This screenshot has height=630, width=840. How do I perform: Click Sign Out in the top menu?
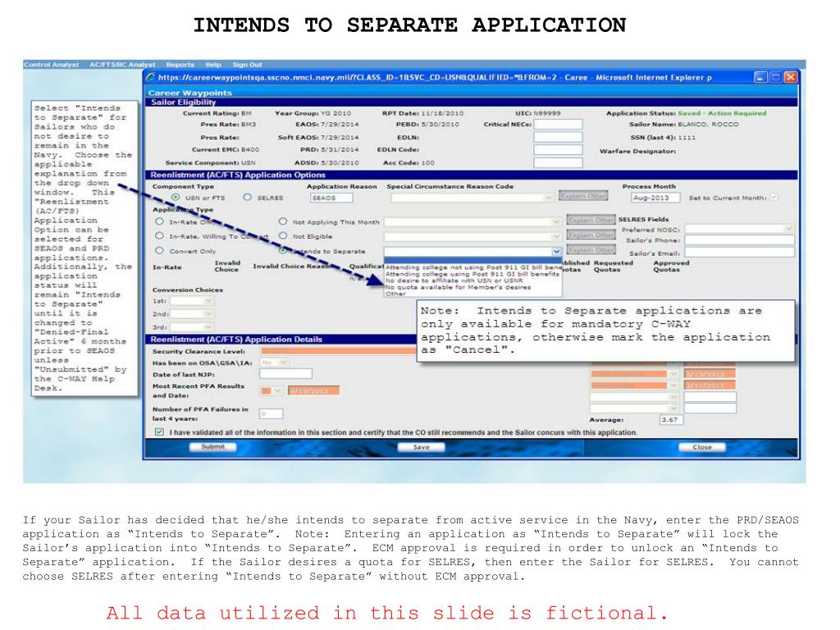pyautogui.click(x=247, y=64)
